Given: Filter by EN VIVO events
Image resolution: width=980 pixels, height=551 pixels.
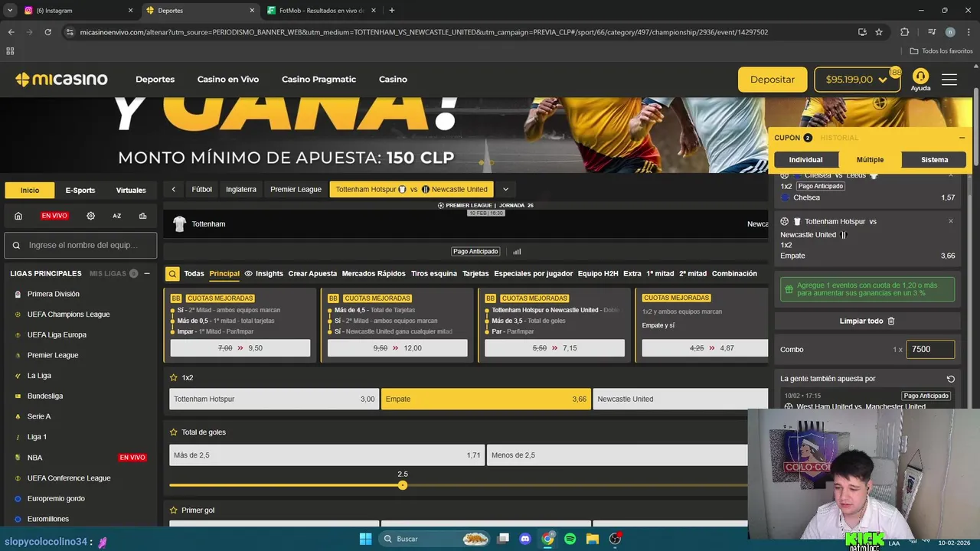Looking at the screenshot, I should (x=54, y=216).
